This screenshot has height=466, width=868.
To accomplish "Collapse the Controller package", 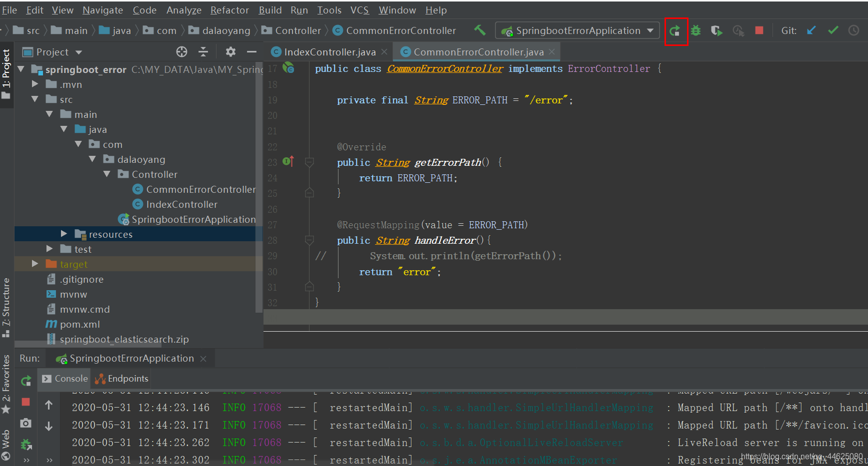I will coord(107,174).
